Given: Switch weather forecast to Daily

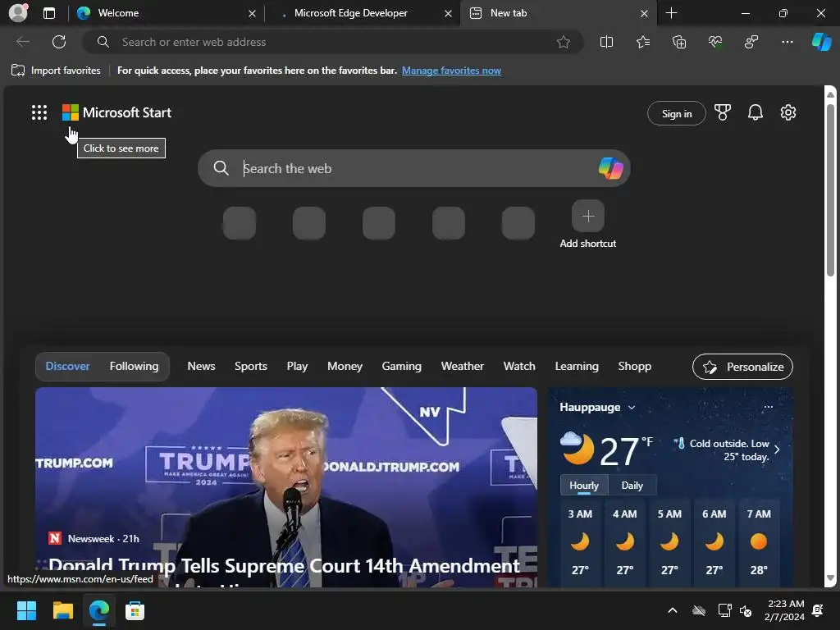Looking at the screenshot, I should 632,486.
